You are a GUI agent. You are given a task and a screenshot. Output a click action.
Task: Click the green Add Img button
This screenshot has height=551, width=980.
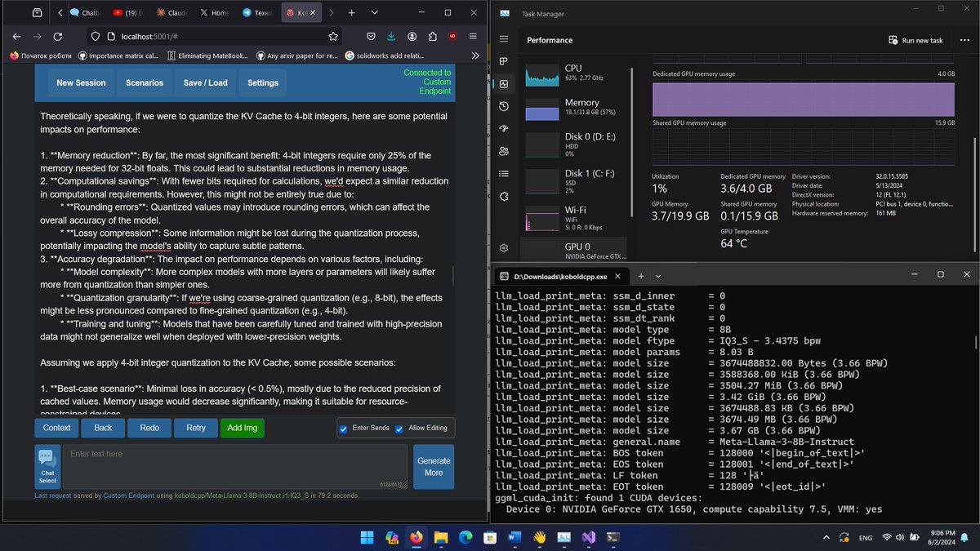coord(243,428)
